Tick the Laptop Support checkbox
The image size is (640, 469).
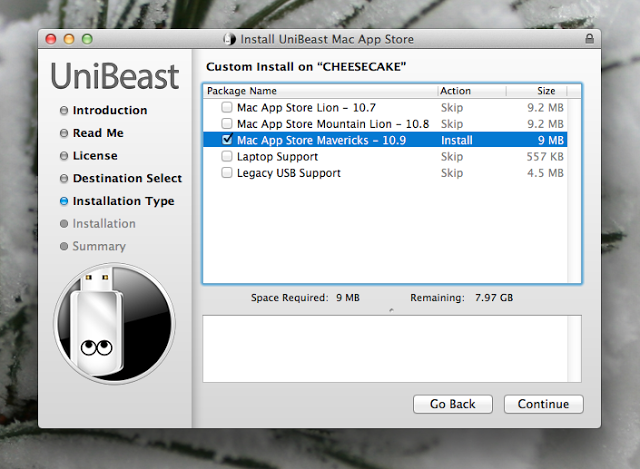pos(227,156)
